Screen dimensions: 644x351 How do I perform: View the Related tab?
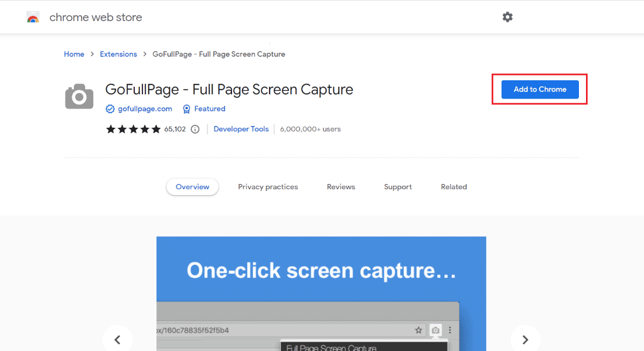point(454,187)
